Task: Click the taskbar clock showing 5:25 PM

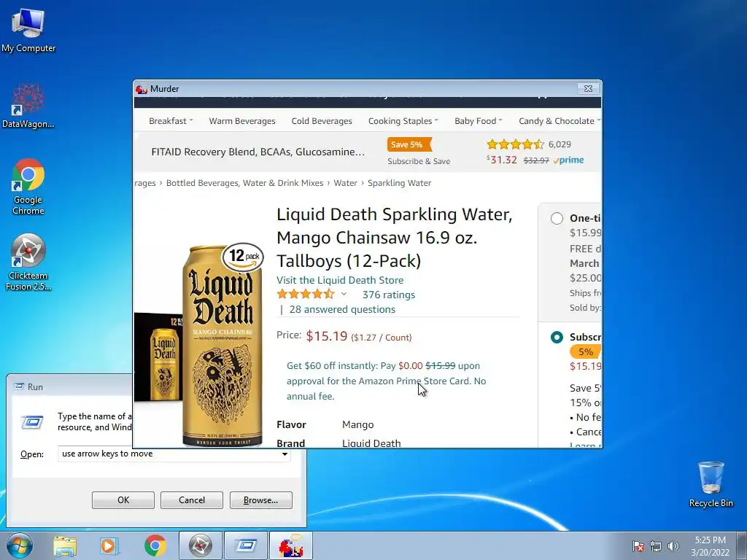Action: coord(710,546)
